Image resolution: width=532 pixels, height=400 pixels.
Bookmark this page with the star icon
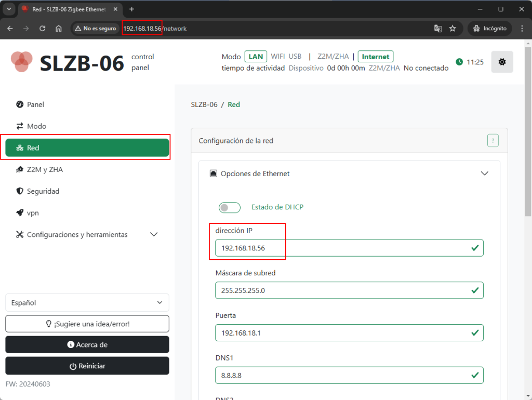click(453, 29)
